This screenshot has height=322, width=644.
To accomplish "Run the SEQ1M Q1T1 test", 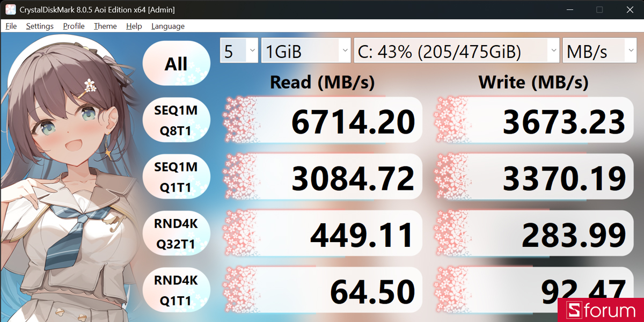I will pos(176,177).
